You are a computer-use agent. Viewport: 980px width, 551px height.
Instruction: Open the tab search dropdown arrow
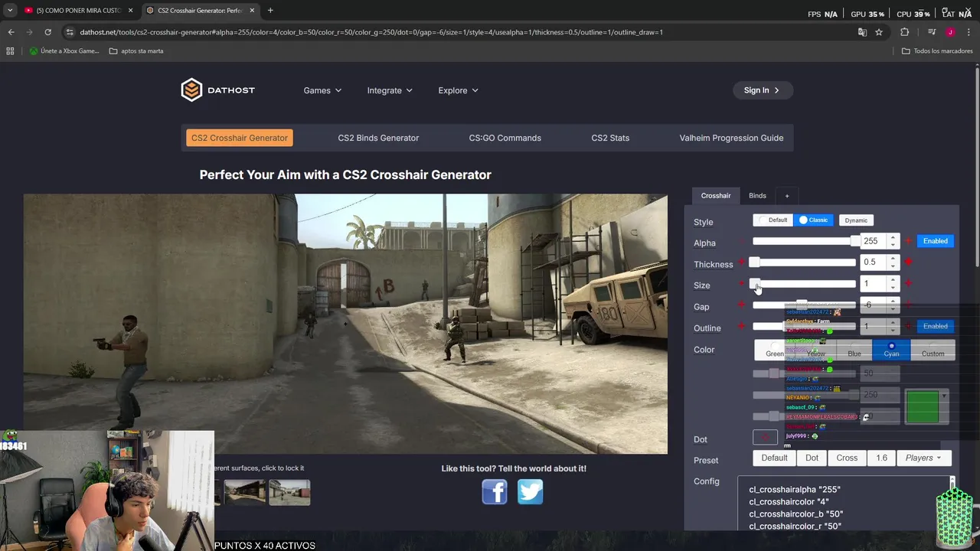point(10,10)
